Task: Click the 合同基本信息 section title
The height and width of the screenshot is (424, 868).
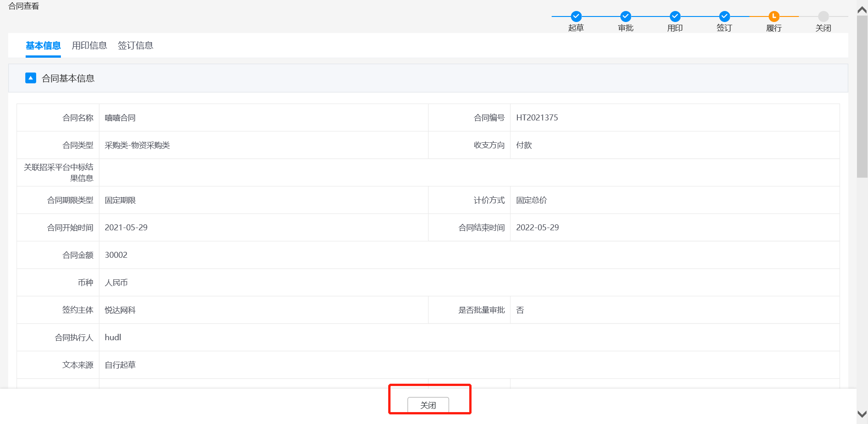Action: click(68, 78)
